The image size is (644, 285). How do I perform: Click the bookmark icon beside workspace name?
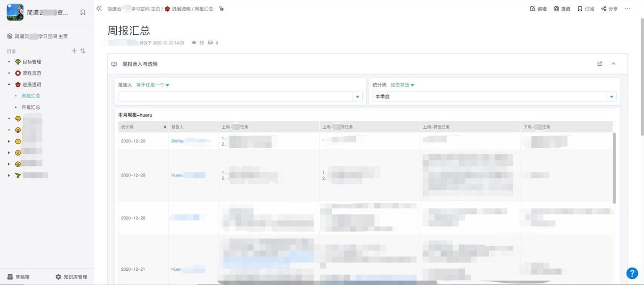[x=83, y=13]
